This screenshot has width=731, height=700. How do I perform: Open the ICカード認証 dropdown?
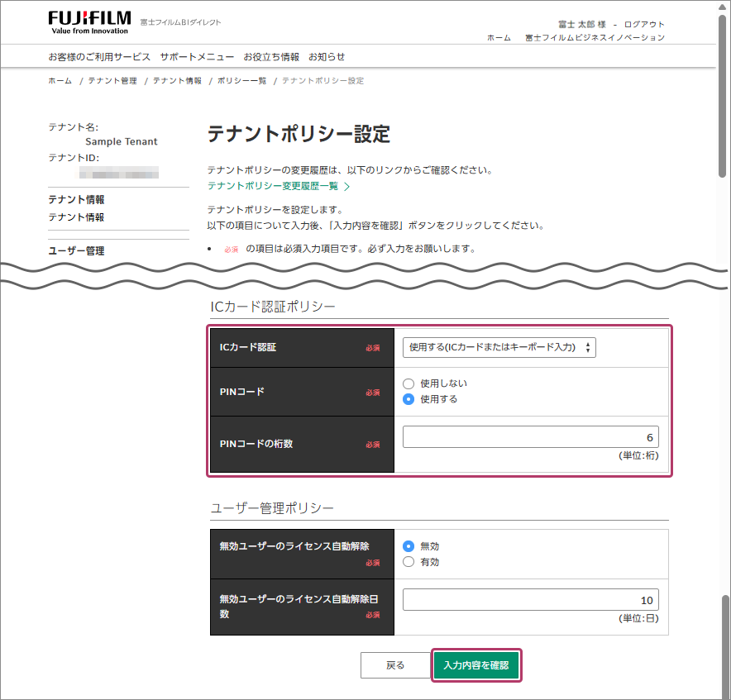[499, 348]
